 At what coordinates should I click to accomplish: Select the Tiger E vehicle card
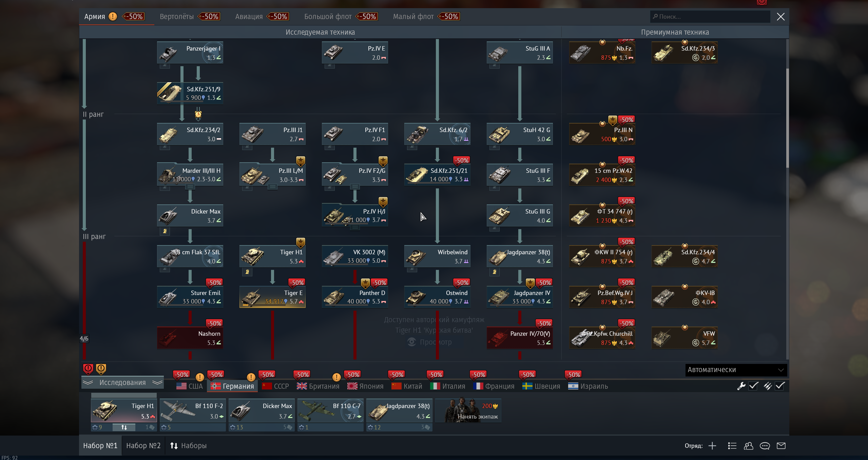(272, 297)
